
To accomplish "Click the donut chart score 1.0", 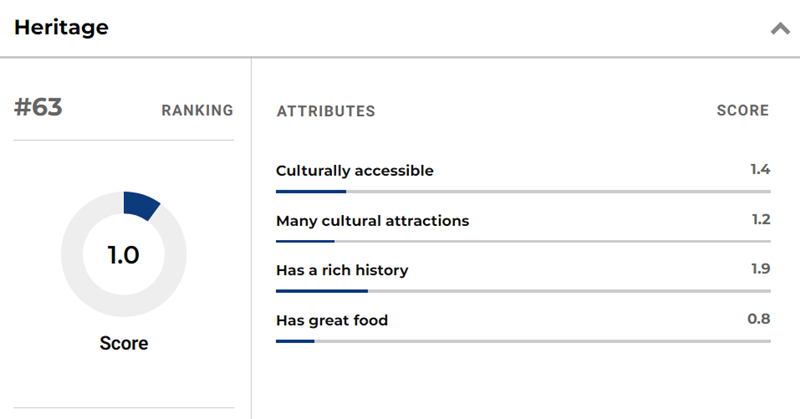I will tap(123, 255).
